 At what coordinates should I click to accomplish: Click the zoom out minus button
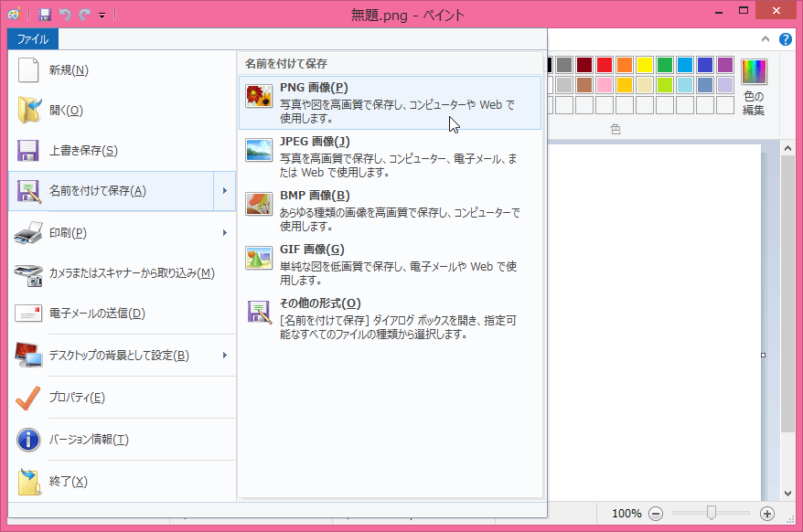point(656,514)
